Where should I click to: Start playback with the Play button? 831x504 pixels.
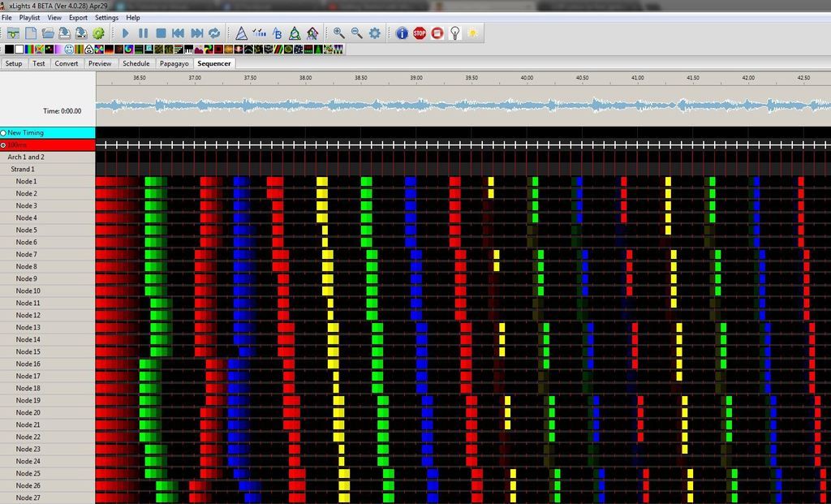pyautogui.click(x=126, y=33)
